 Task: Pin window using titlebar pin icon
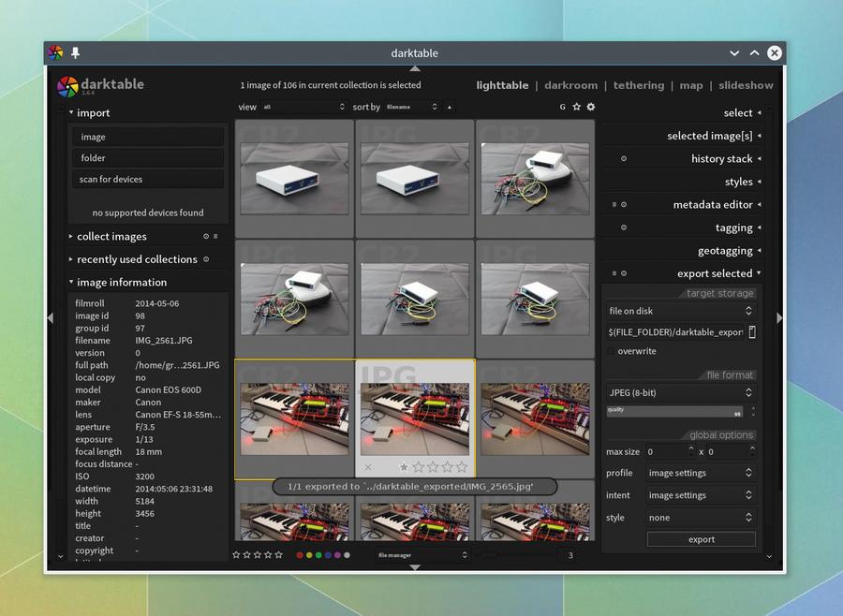[75, 52]
